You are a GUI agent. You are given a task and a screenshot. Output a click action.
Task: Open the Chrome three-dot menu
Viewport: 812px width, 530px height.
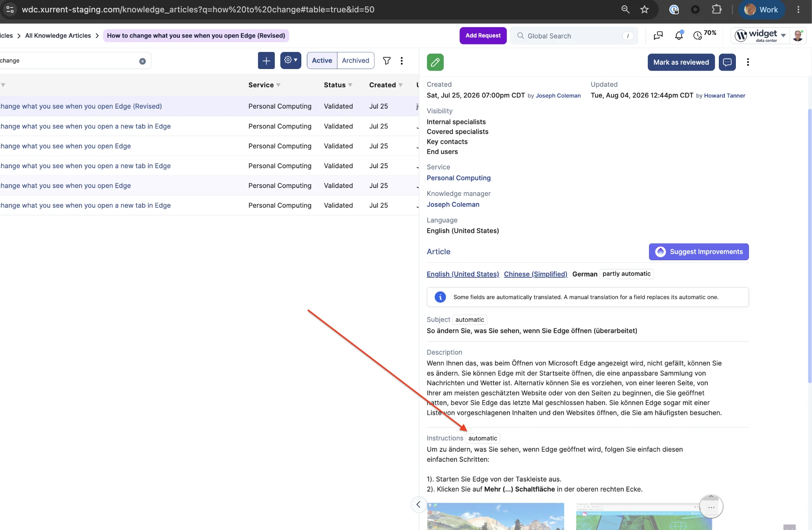click(x=798, y=10)
